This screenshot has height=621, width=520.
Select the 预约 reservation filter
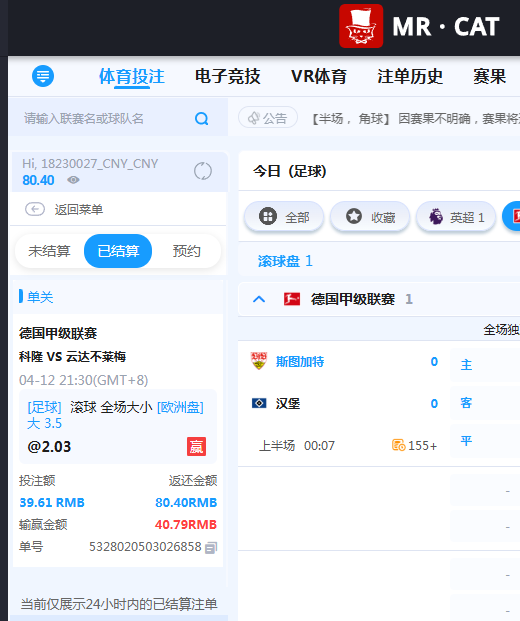(186, 251)
